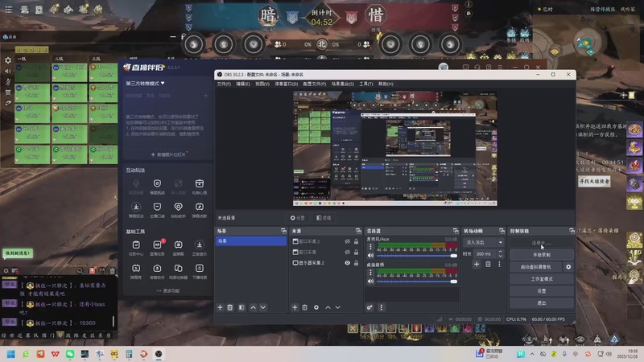Click the 寻找天墟使者 button in the game
The height and width of the screenshot is (362, 644).
594,181
